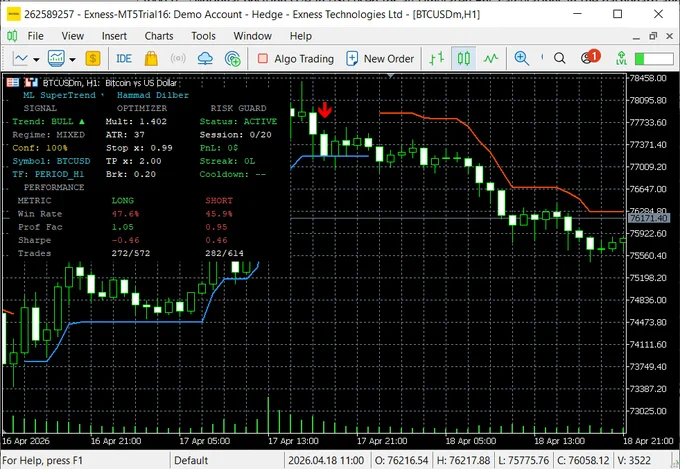Expand the profiles dropdown arrow

[x=72, y=59]
